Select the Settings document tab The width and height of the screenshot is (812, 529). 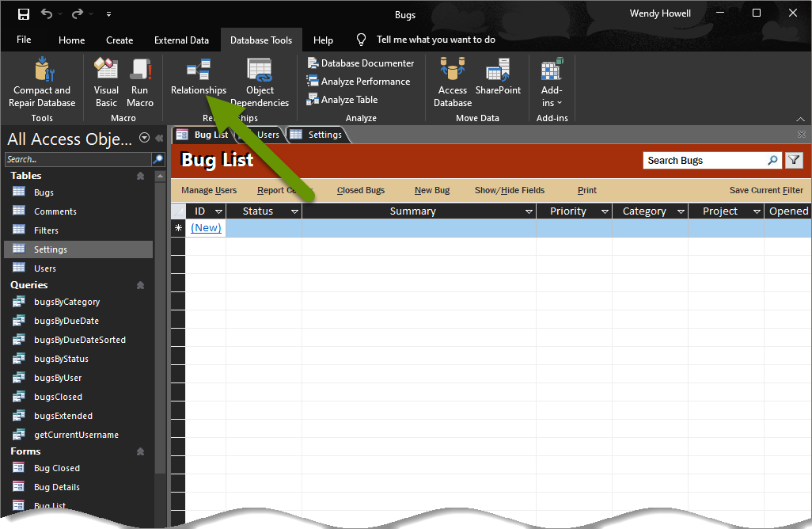point(317,135)
